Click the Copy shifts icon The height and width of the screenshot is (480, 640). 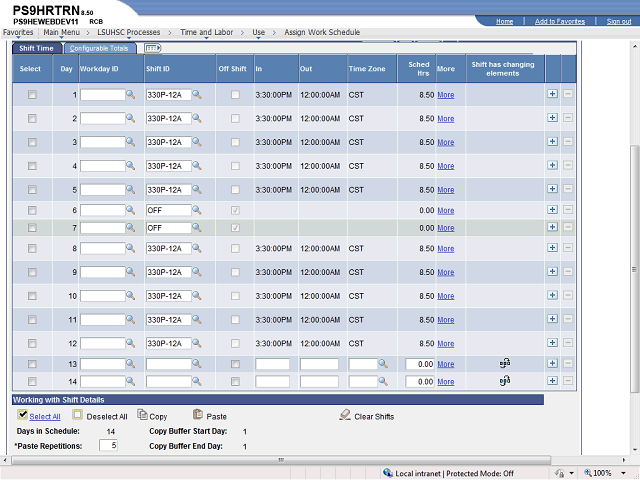(x=142, y=415)
